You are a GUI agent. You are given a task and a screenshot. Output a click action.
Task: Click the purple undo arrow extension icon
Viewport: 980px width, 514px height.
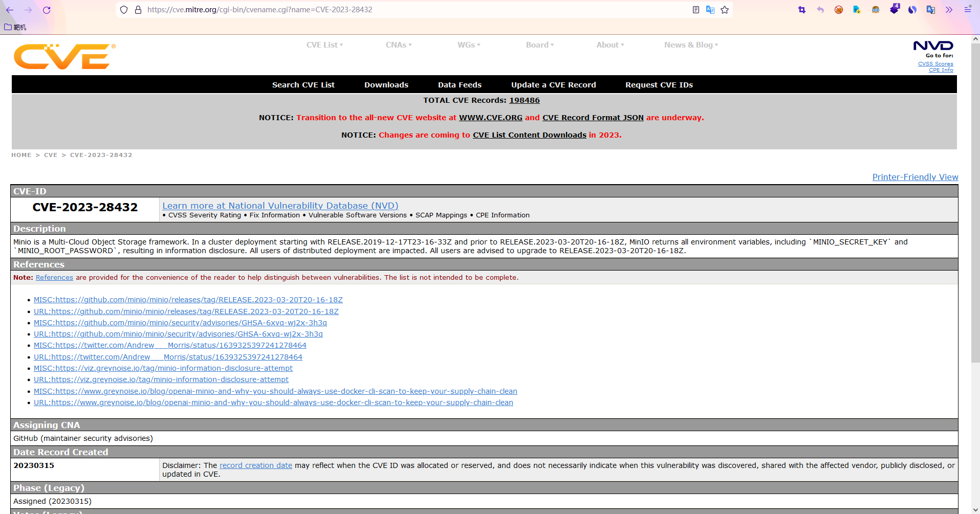point(820,10)
